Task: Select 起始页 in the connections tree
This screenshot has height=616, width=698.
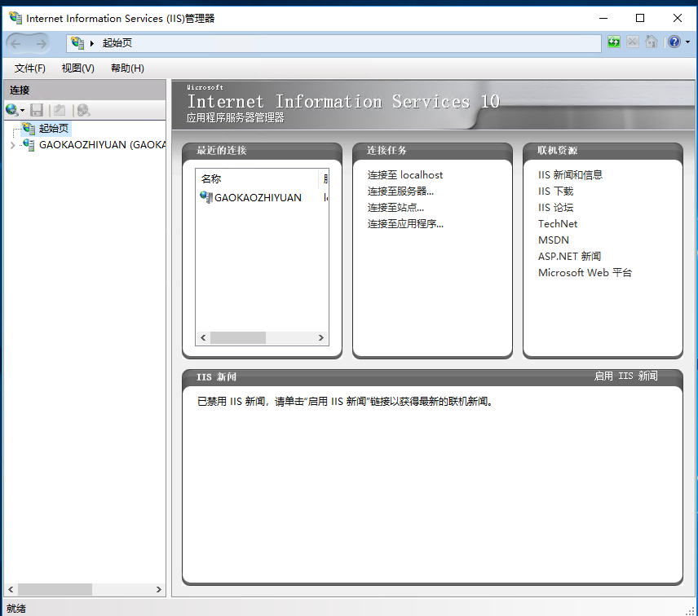Action: point(54,129)
